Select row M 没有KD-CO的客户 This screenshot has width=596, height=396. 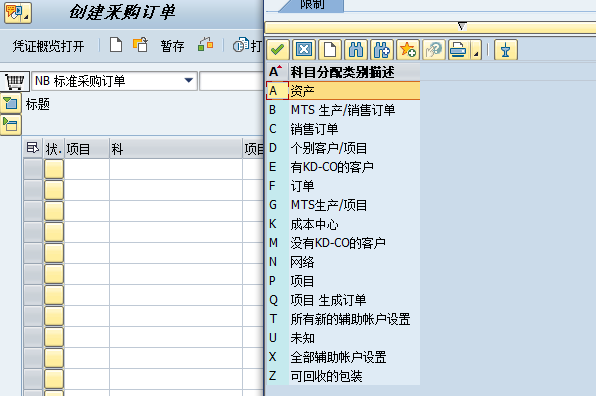pyautogui.click(x=343, y=243)
